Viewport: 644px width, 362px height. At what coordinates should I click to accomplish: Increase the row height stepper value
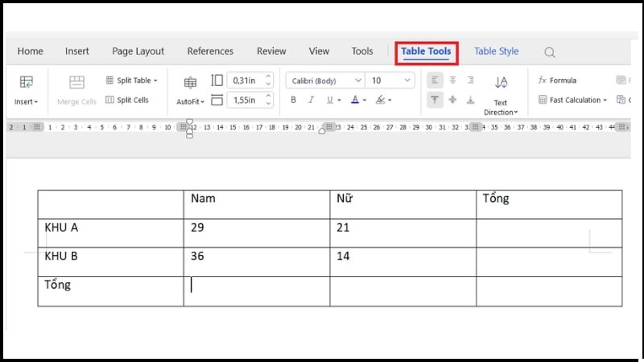pos(268,77)
